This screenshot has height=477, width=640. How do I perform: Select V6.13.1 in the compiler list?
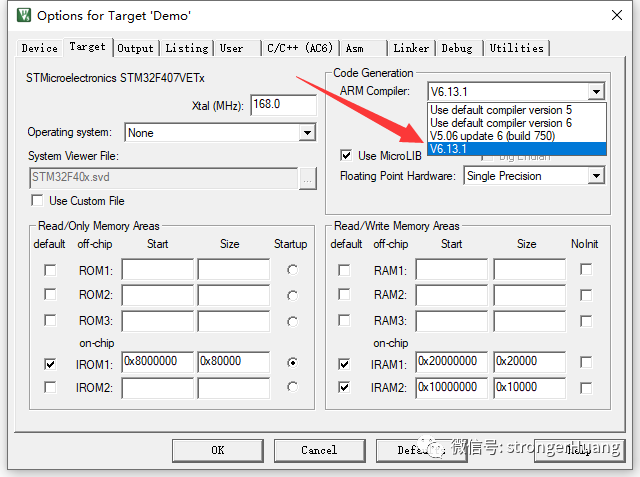(516, 149)
